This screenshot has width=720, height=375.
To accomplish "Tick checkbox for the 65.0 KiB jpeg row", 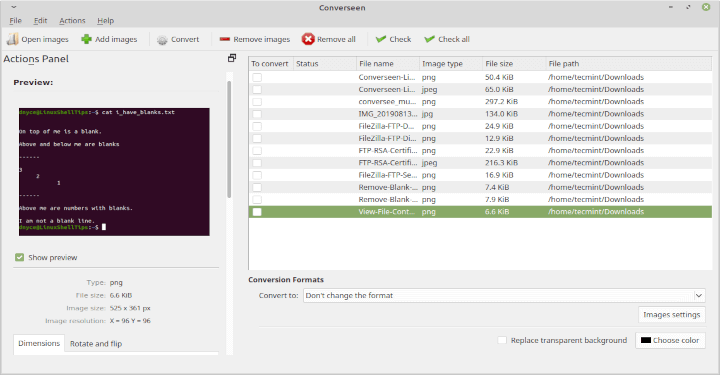I will click(x=257, y=90).
